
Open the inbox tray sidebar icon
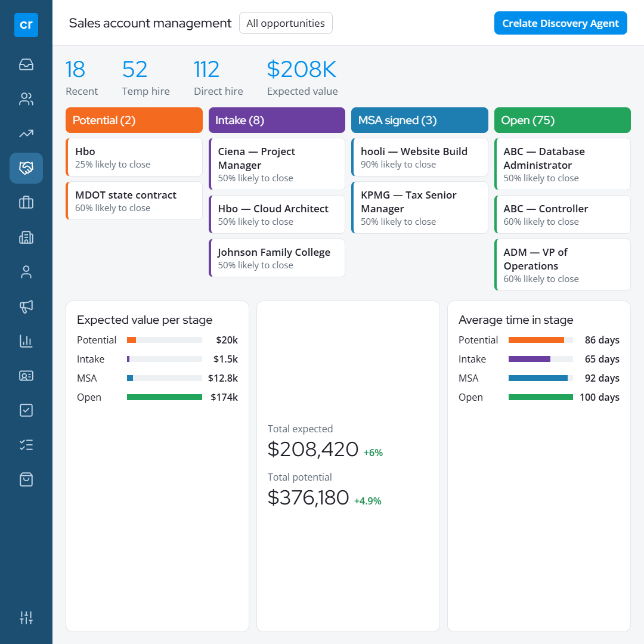click(26, 64)
